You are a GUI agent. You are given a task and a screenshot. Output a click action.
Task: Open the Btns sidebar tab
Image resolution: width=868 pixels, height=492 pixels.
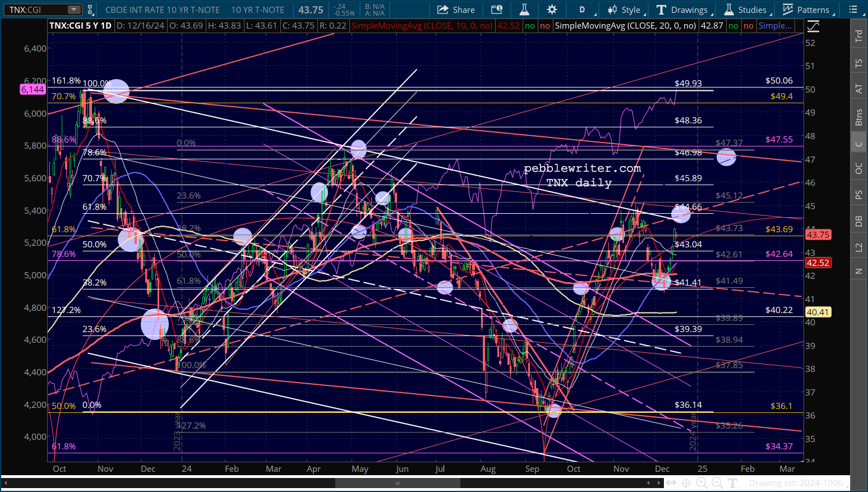pos(858,117)
